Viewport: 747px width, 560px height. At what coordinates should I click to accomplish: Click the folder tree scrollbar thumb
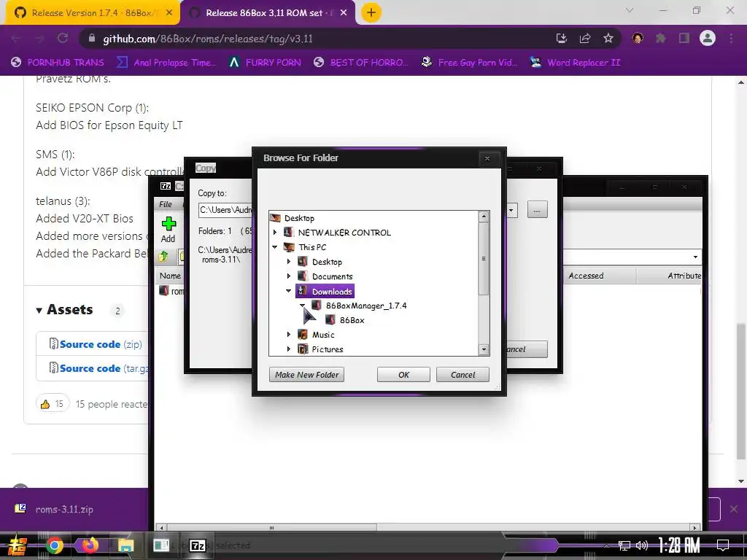484,259
